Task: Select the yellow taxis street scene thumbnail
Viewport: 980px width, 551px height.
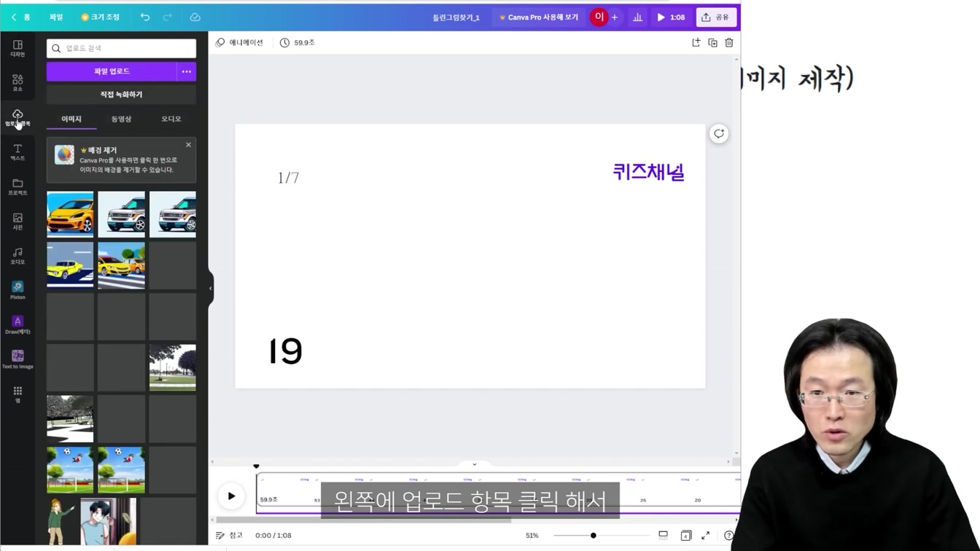Action: (x=121, y=265)
